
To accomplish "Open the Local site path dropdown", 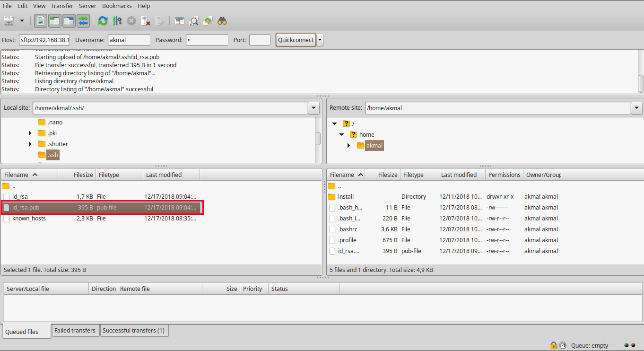I will pos(313,108).
